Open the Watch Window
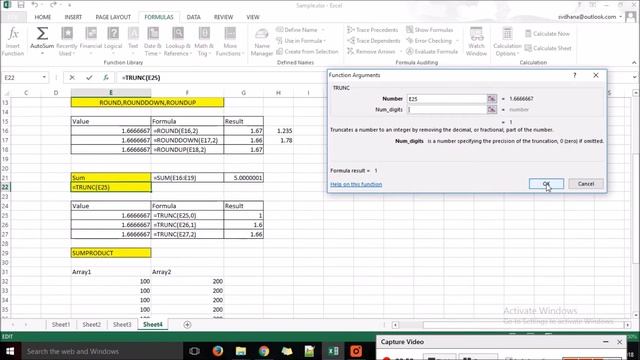640x360 pixels. [476, 41]
